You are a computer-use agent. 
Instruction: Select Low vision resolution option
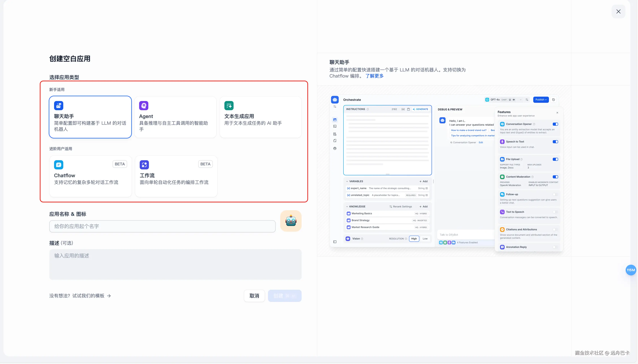click(x=425, y=239)
